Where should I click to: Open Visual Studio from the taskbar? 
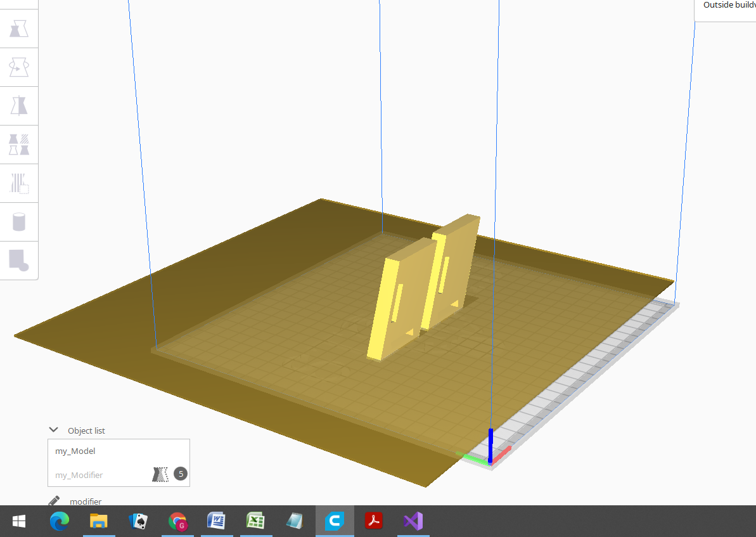click(x=413, y=521)
